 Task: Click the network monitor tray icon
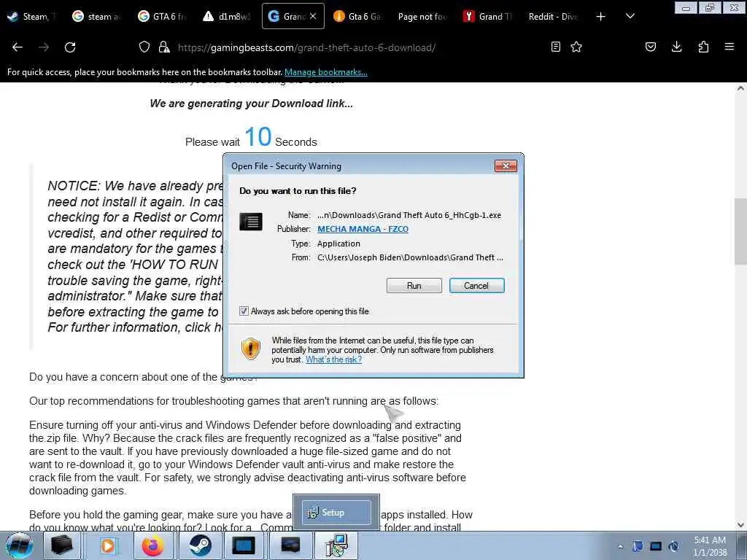point(656,546)
